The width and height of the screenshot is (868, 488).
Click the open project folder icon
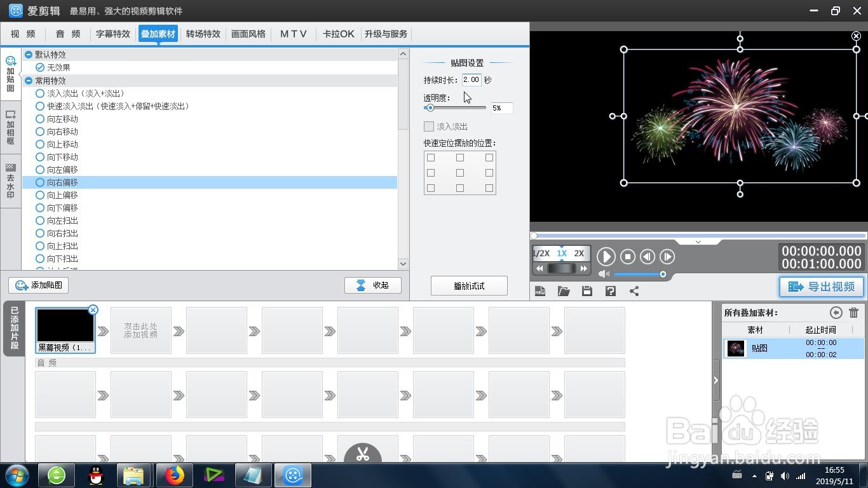pos(564,291)
